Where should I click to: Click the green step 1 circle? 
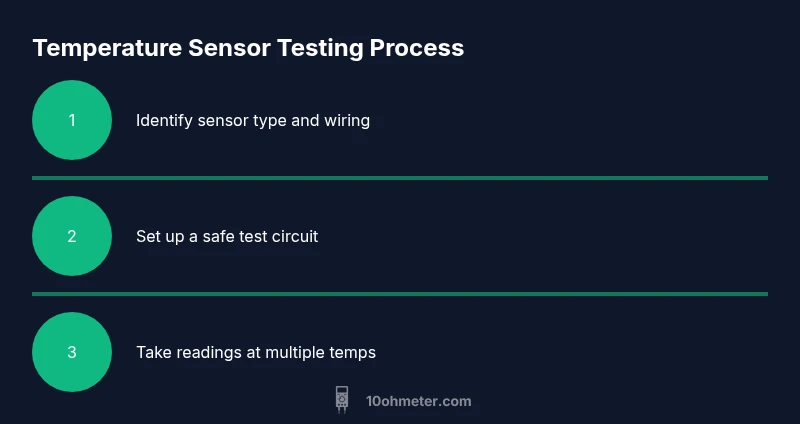pos(72,121)
